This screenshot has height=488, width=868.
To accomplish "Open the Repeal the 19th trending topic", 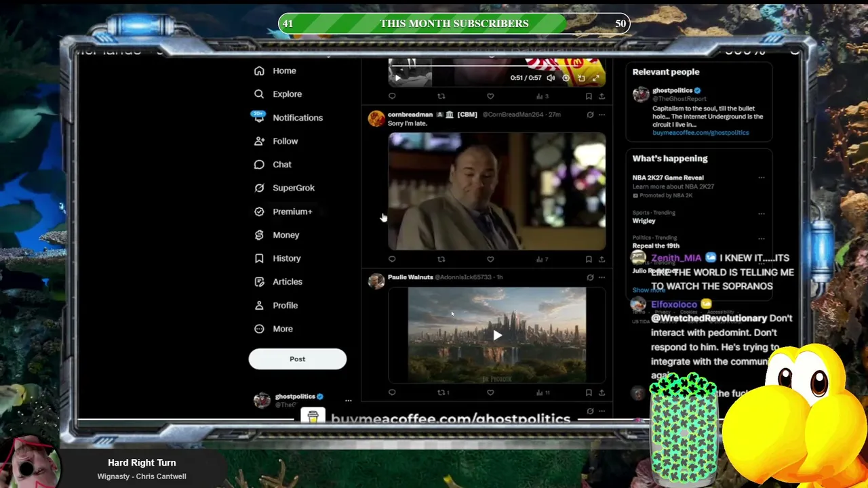I will [x=656, y=245].
